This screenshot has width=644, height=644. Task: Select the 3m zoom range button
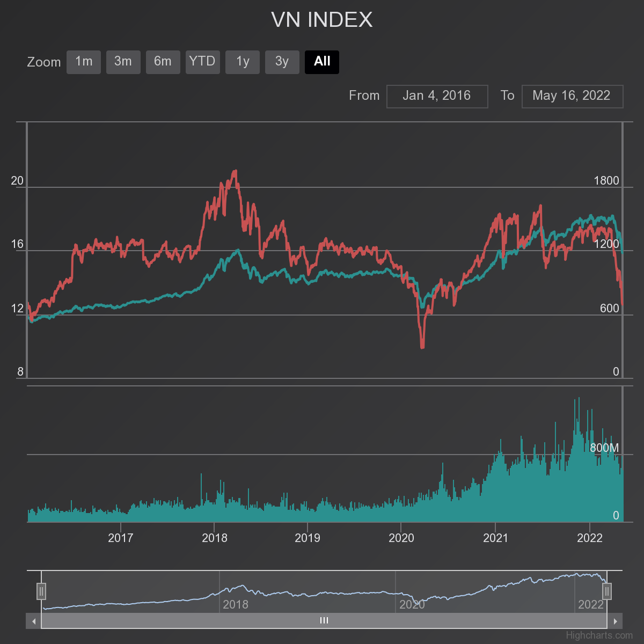[123, 62]
